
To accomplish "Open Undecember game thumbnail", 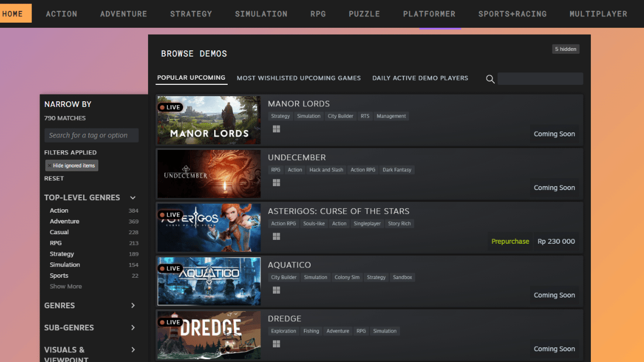I will click(209, 174).
